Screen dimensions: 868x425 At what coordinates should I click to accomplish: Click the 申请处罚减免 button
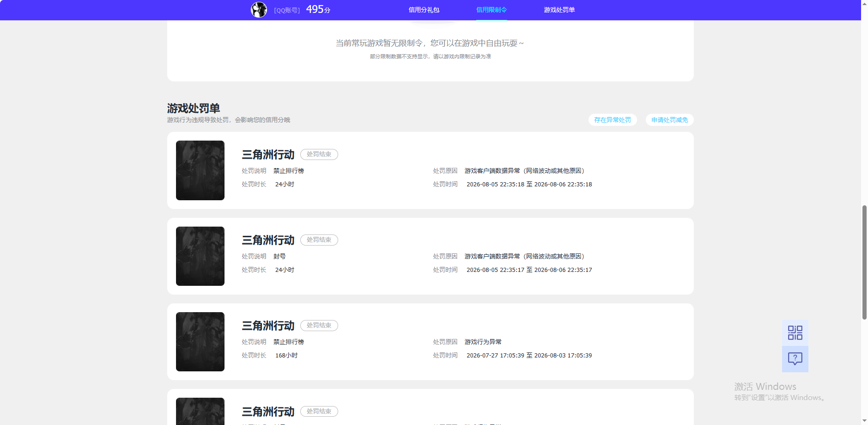(669, 120)
